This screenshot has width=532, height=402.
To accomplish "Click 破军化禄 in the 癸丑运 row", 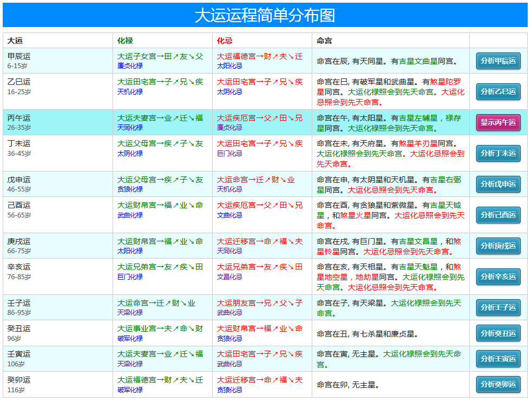I will (130, 339).
